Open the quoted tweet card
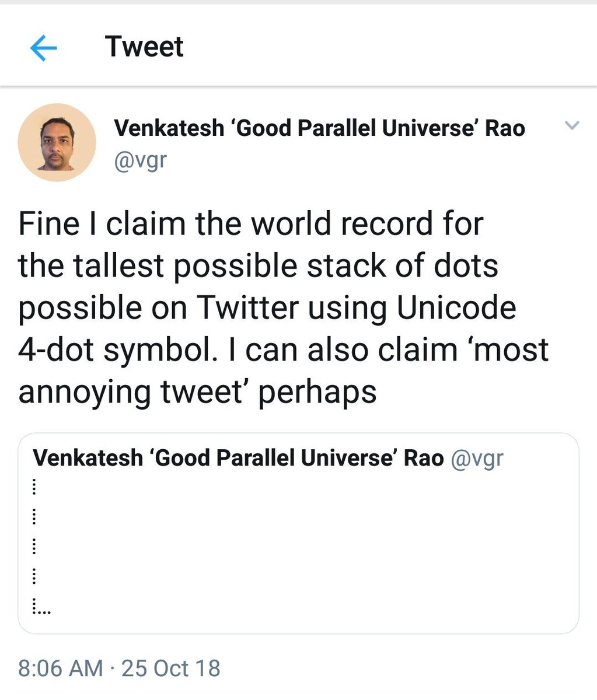Viewport: 597px width, 700px height. point(298,533)
